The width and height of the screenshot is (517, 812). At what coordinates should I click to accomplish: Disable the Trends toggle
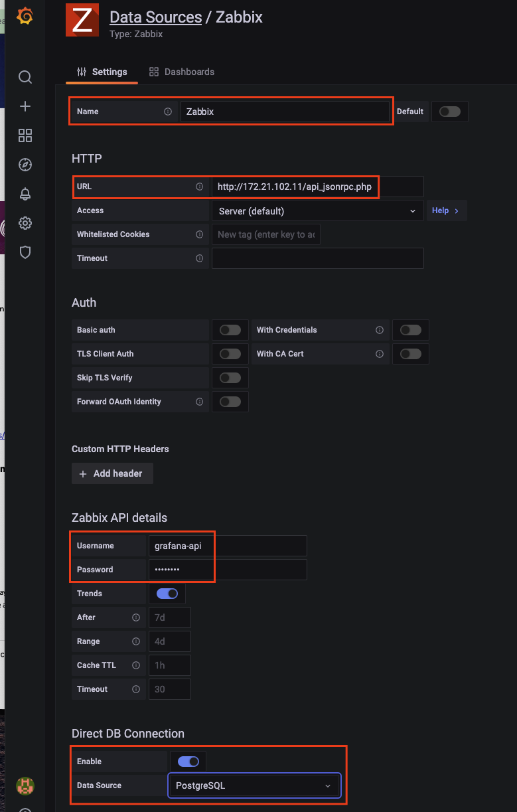coord(167,594)
